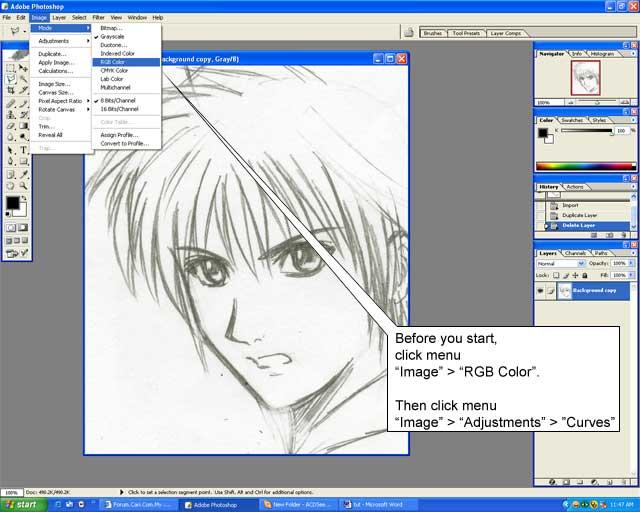
Task: Select the Clone Stamp tool
Action: pos(11,115)
